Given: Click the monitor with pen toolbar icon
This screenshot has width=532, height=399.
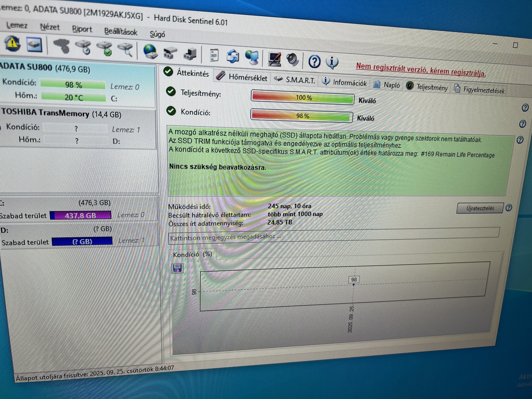Looking at the screenshot, I should coord(274,59).
